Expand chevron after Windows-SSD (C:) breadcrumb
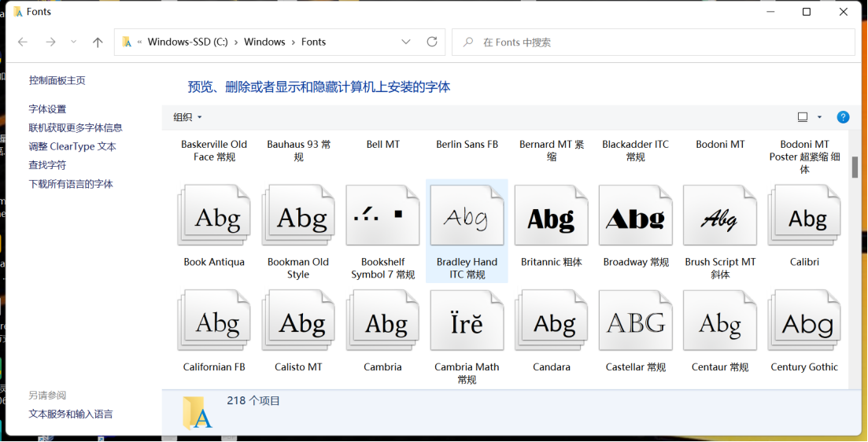Image resolution: width=868 pixels, height=442 pixels. click(x=236, y=42)
